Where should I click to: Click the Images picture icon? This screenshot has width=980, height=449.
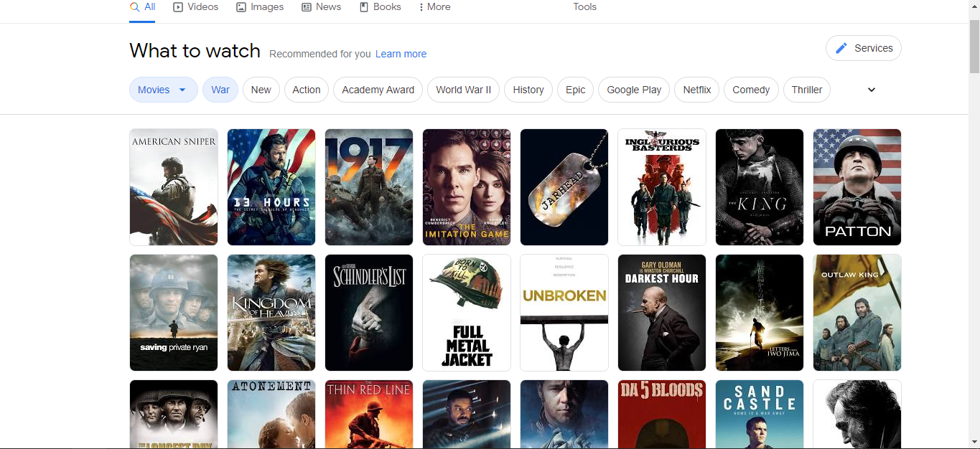coord(241,6)
